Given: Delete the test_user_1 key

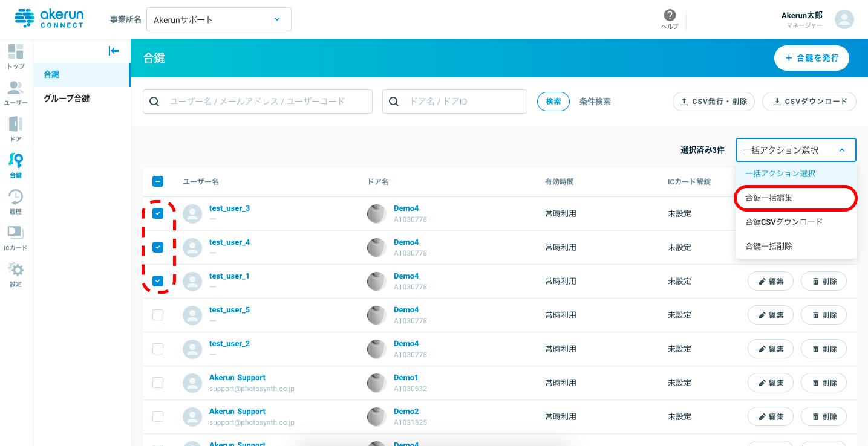Looking at the screenshot, I should click(824, 281).
